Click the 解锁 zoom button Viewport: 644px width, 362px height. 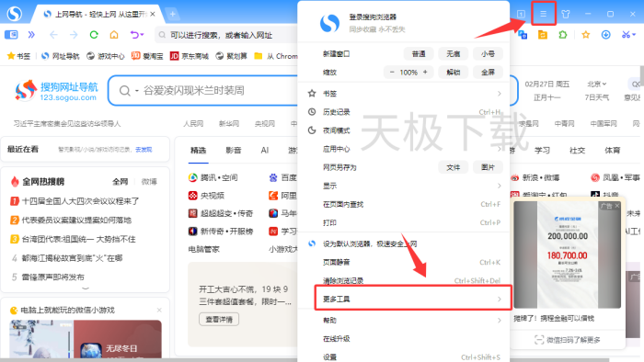pos(453,73)
